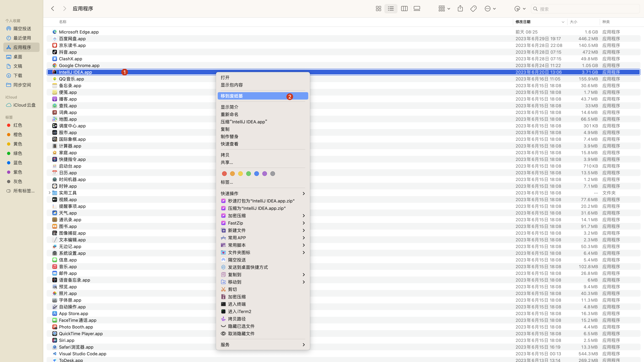Expand the FastZip submenu

coord(263,223)
